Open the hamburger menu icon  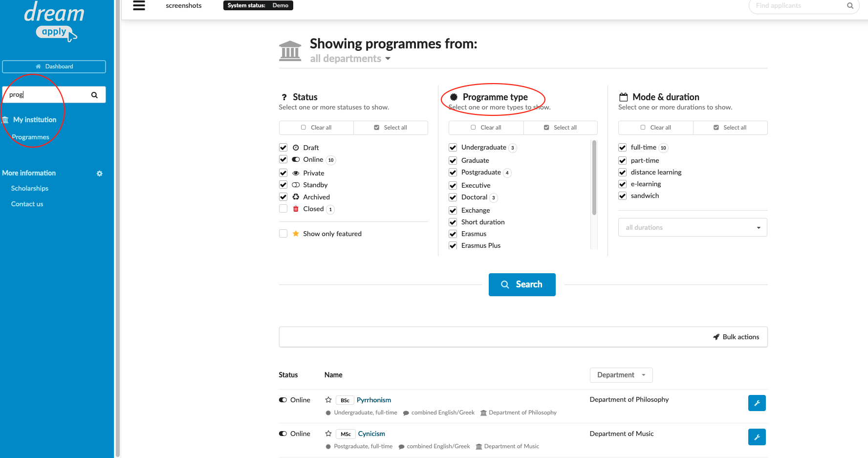[139, 5]
